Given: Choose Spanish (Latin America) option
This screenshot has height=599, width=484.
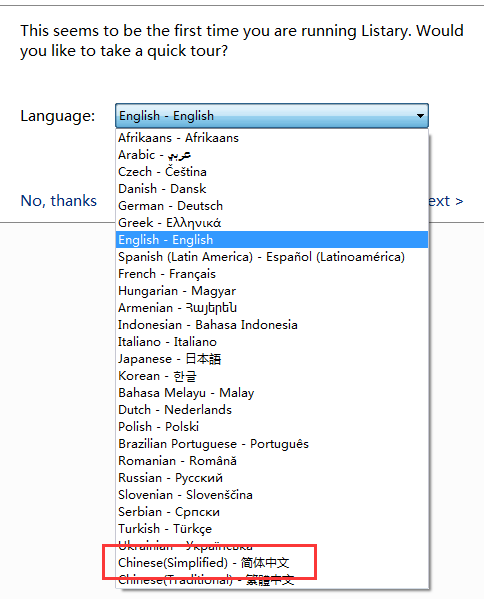Looking at the screenshot, I should [x=272, y=257].
